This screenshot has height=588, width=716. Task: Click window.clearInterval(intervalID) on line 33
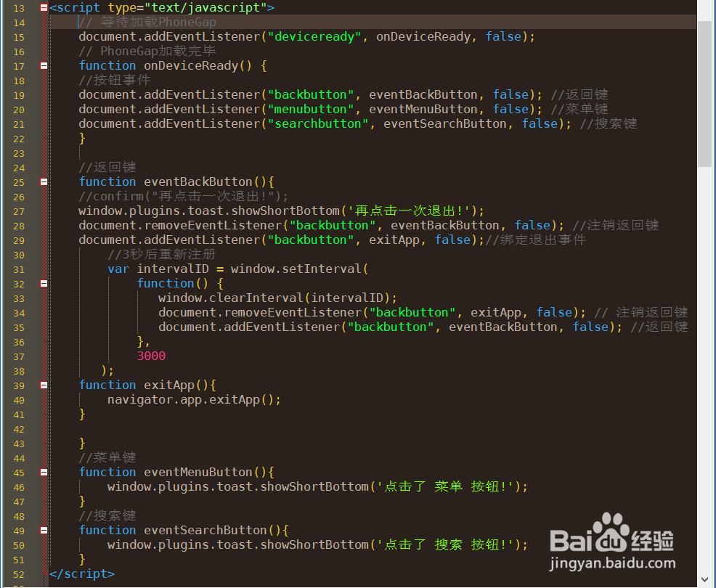(x=277, y=298)
